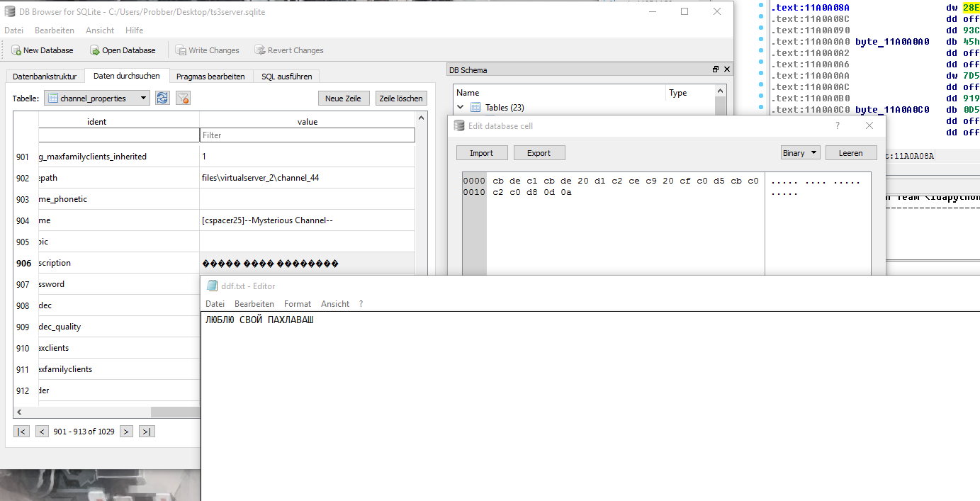The width and height of the screenshot is (980, 501).
Task: Click the Edit database cell dialog icon
Action: coord(459,125)
